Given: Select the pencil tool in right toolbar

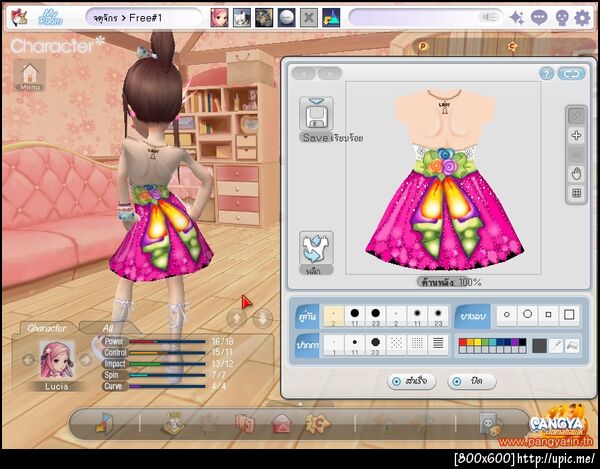Looking at the screenshot, I should pyautogui.click(x=577, y=116).
